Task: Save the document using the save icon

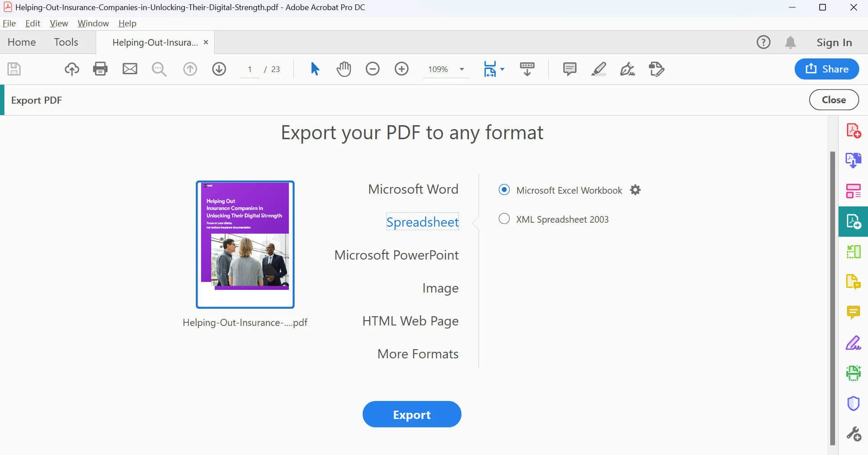Action: click(14, 69)
